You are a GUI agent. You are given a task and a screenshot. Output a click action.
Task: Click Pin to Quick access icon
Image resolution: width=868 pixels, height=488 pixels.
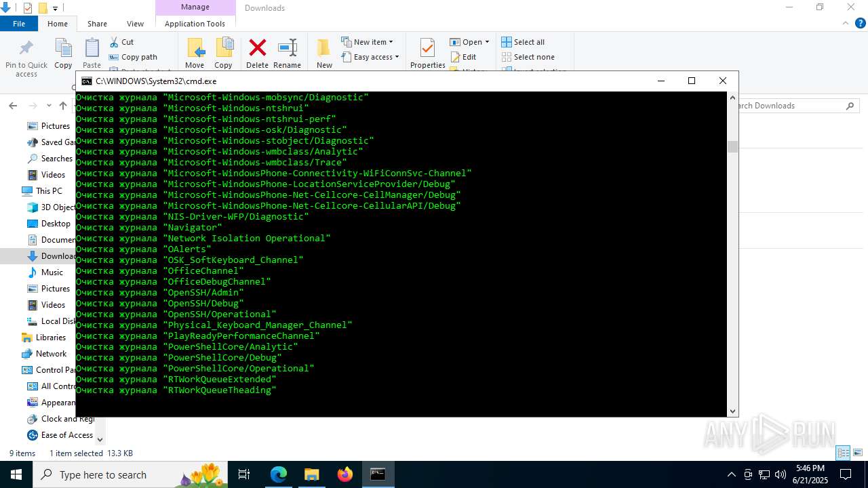click(26, 49)
